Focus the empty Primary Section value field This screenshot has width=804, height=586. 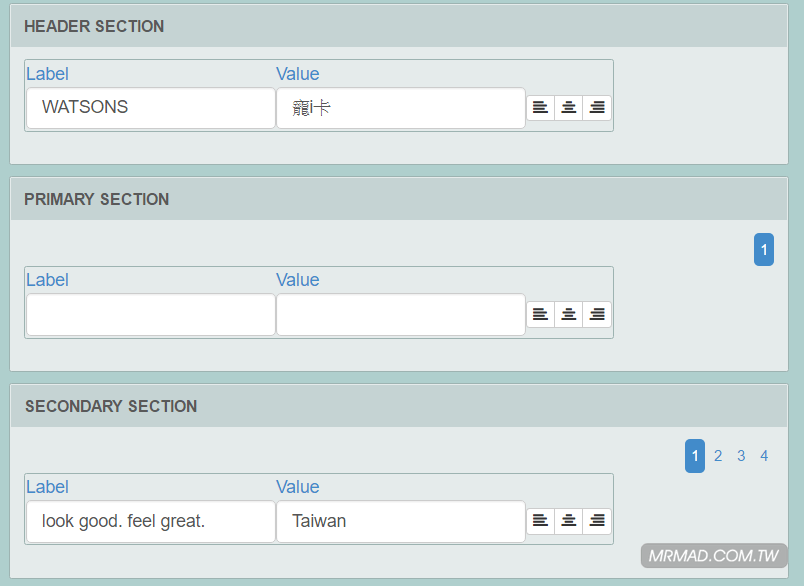tap(400, 315)
